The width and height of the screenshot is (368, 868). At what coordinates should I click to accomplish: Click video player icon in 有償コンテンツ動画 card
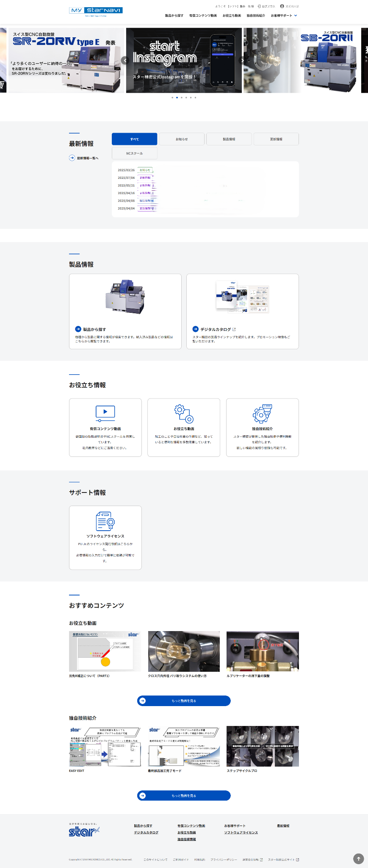click(105, 413)
